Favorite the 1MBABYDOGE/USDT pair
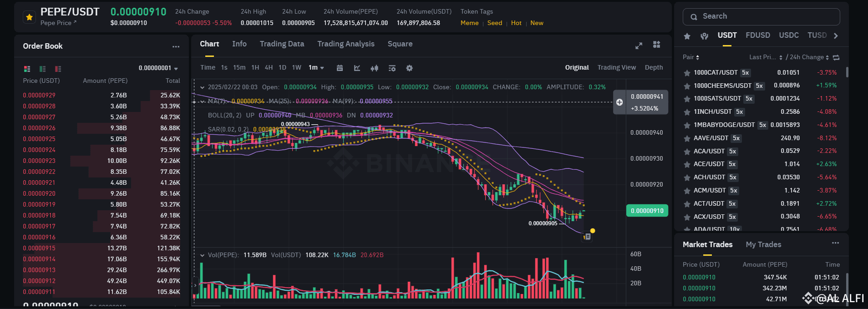The image size is (868, 309). [x=687, y=125]
